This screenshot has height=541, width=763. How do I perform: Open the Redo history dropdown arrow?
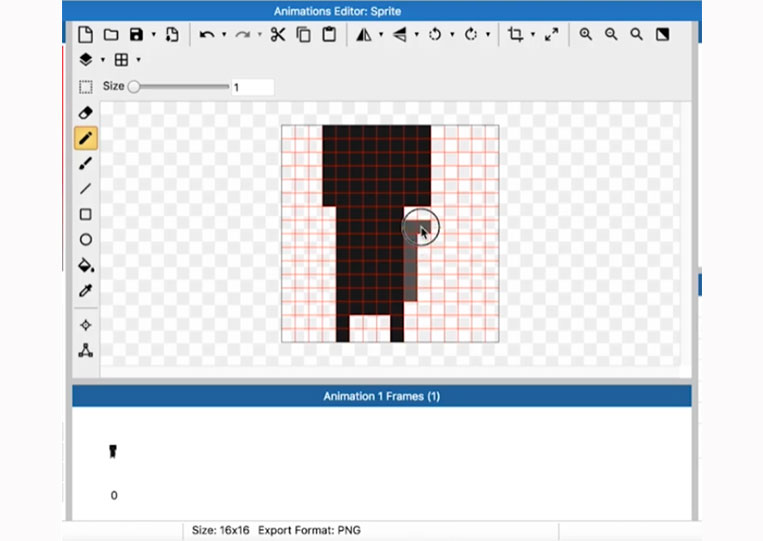(259, 35)
